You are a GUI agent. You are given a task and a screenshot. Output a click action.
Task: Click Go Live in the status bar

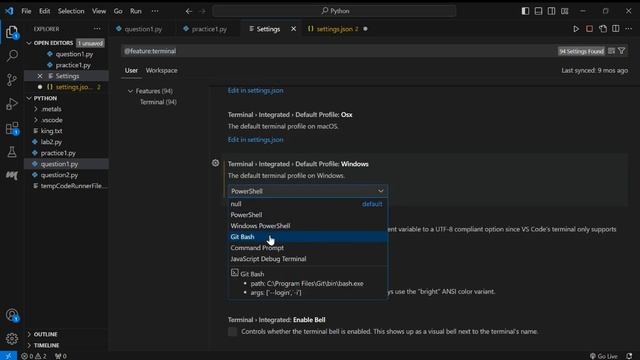point(604,356)
